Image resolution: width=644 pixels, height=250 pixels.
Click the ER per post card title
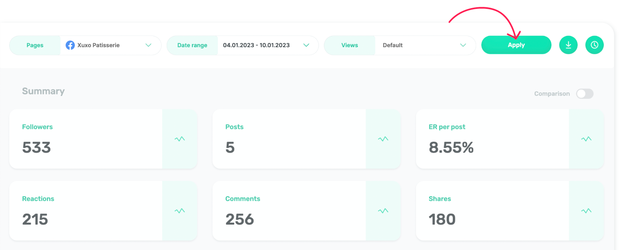tap(447, 127)
